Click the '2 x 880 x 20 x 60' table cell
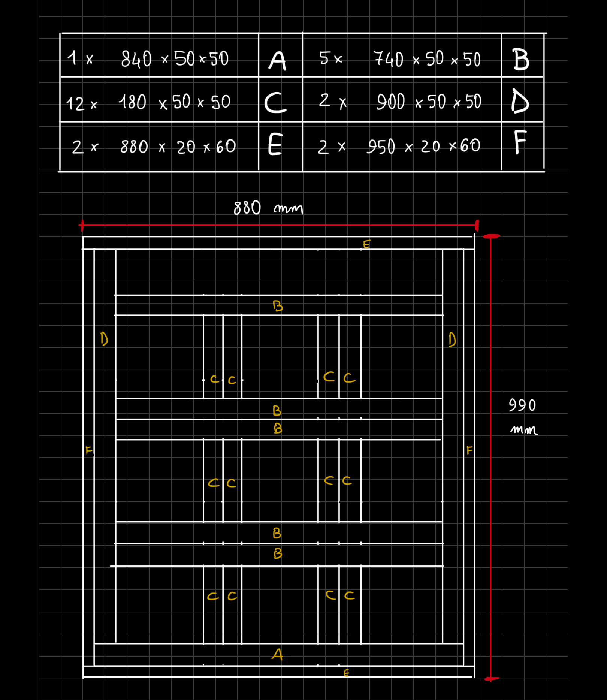607x700 pixels. [x=159, y=147]
